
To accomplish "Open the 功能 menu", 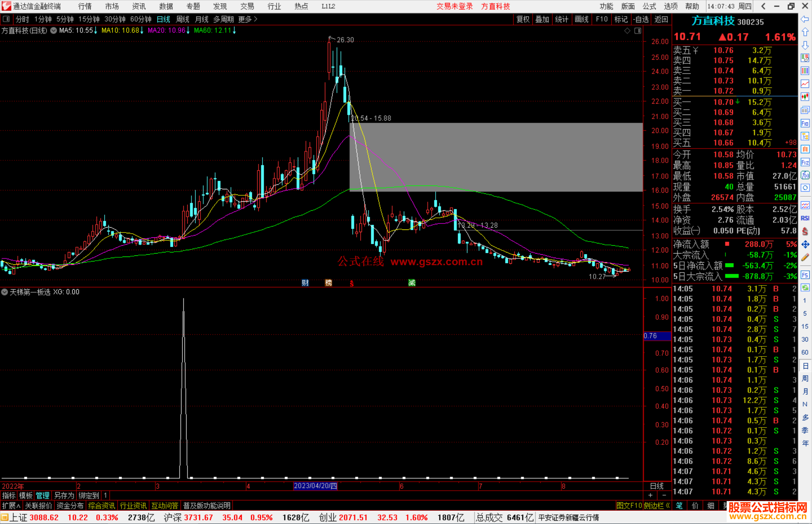I will (606, 6).
